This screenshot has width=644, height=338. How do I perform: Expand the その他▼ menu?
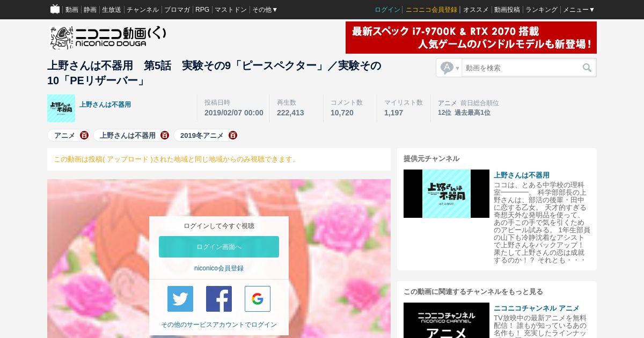[265, 10]
